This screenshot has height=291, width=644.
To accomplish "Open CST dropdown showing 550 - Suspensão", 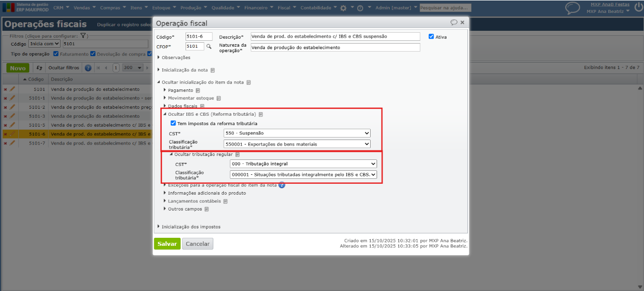I will pos(297,133).
